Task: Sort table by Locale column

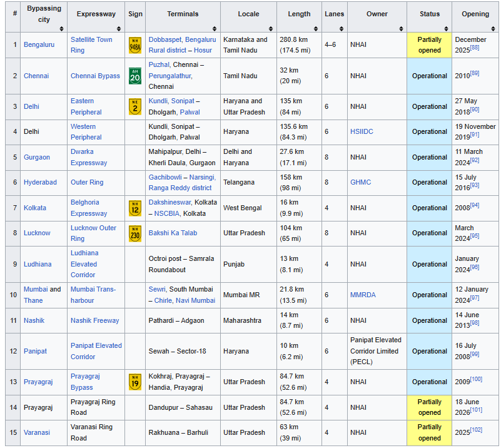Action: click(271, 29)
